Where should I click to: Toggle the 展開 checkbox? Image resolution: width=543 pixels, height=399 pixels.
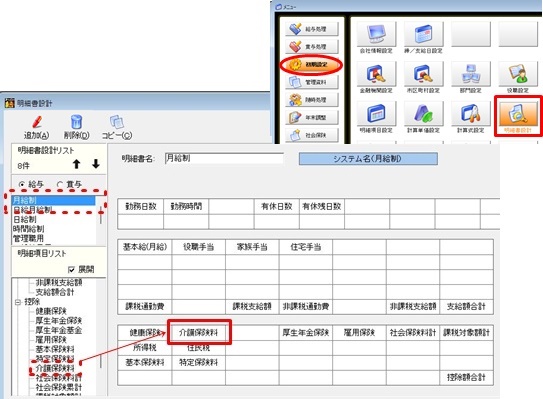[x=72, y=269]
